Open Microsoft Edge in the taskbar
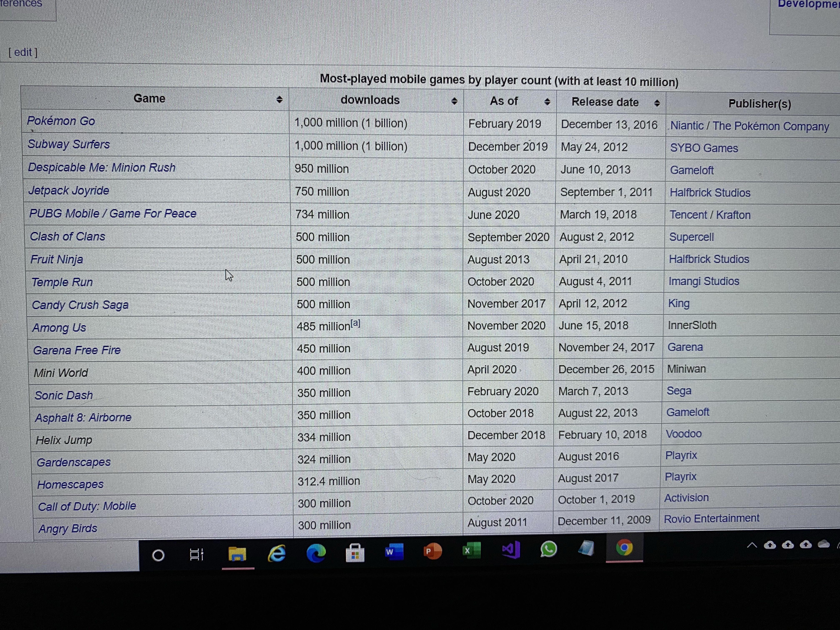The height and width of the screenshot is (630, 840). point(316,552)
